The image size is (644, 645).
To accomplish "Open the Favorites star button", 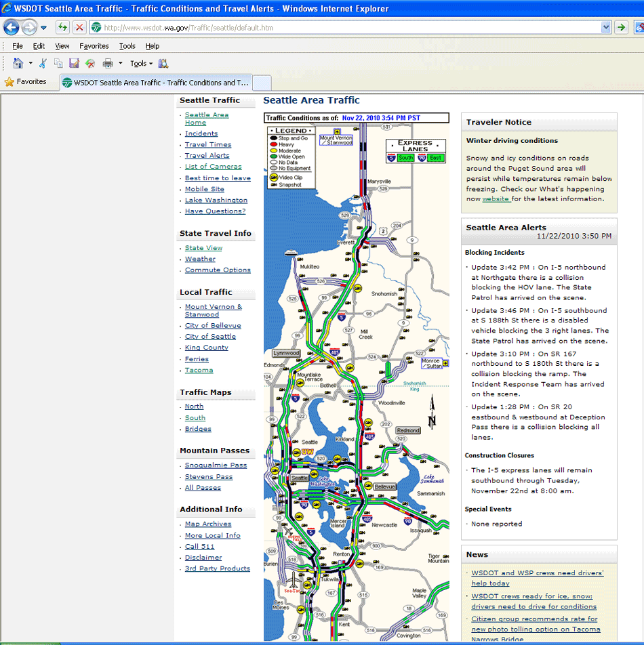I will pos(26,82).
